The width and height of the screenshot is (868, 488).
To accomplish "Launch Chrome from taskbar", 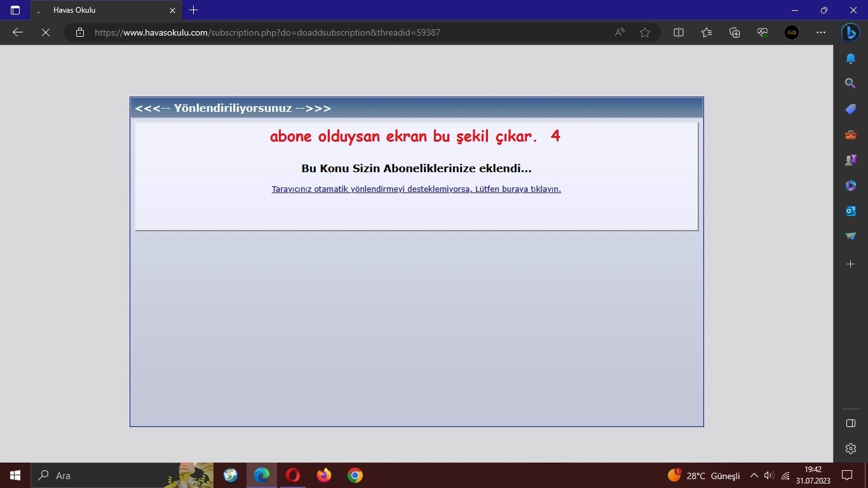I will point(355,475).
